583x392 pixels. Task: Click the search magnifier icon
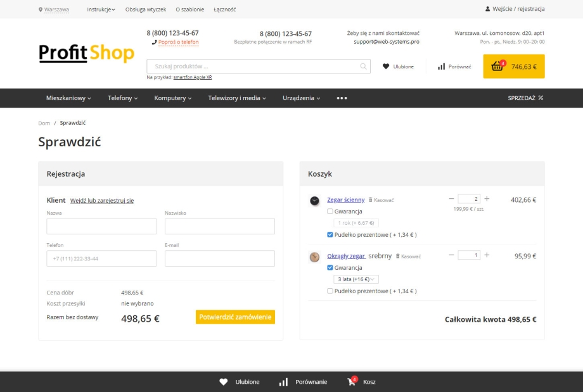pos(363,66)
